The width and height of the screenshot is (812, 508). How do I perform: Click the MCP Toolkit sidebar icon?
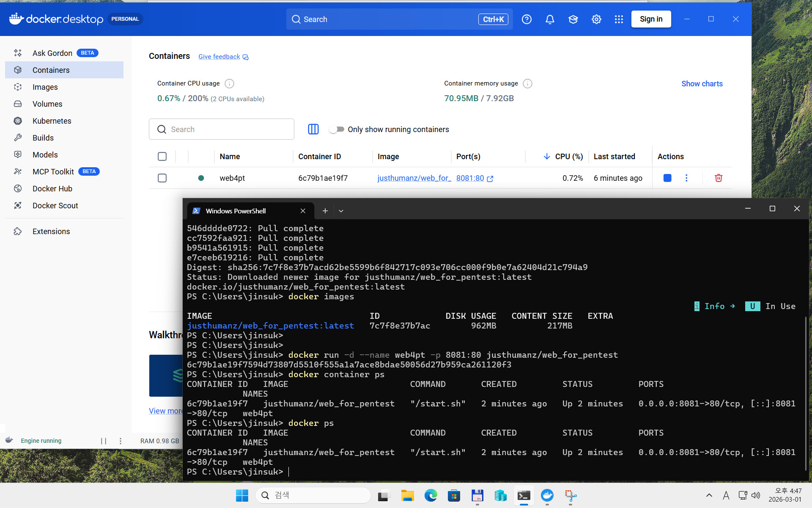(18, 171)
